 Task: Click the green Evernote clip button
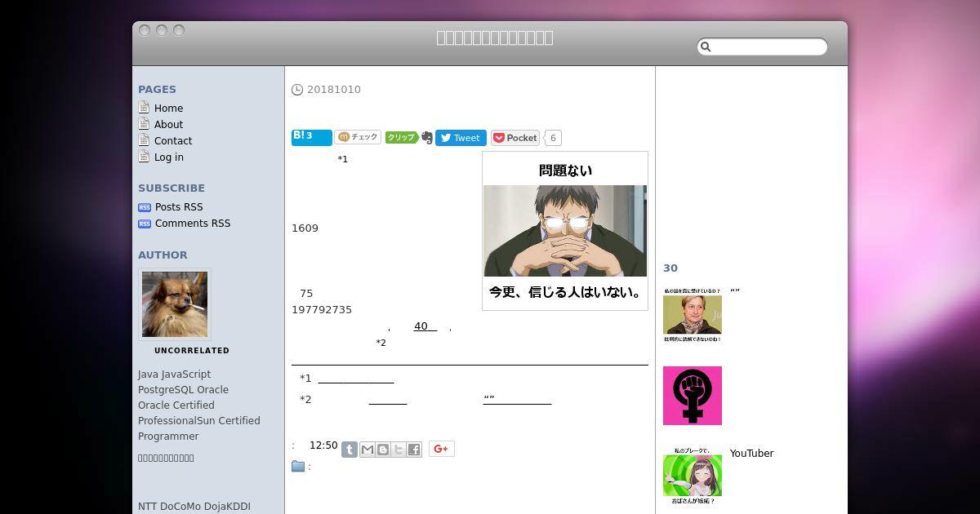tap(401, 137)
